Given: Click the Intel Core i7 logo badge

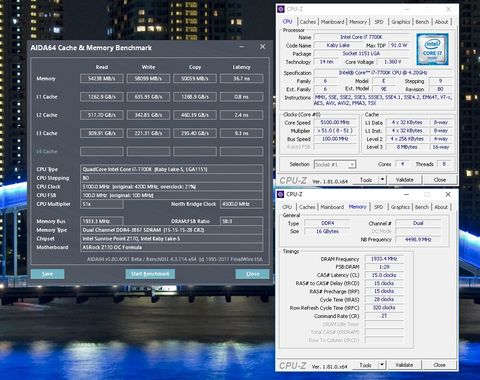Looking at the screenshot, I should 432,49.
